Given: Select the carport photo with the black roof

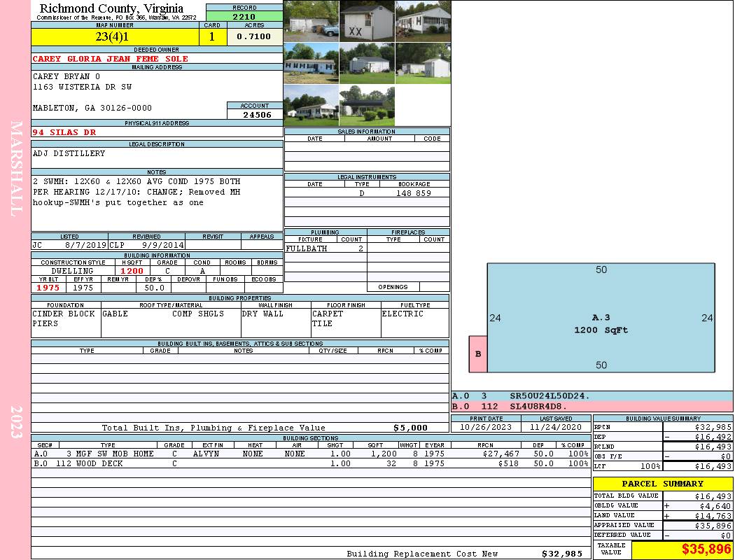Looking at the screenshot, I should [x=367, y=105].
